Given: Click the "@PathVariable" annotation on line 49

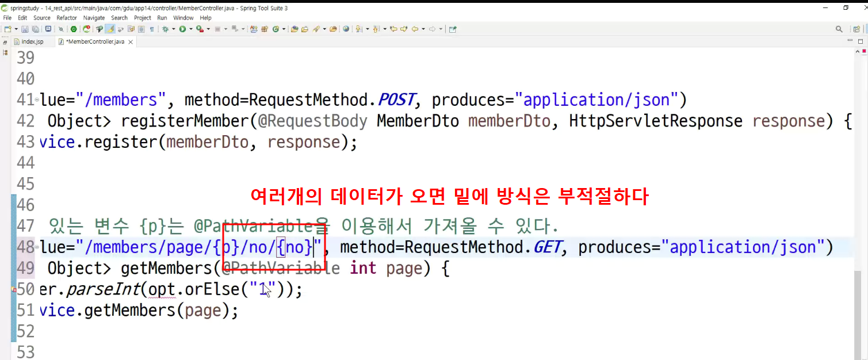Looking at the screenshot, I should click(x=281, y=268).
